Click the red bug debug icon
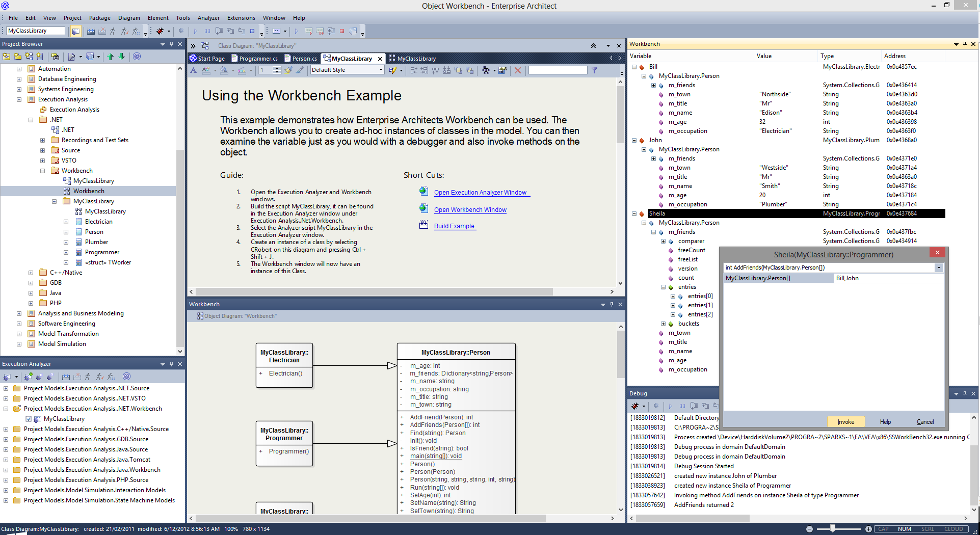980x535 pixels. (160, 31)
